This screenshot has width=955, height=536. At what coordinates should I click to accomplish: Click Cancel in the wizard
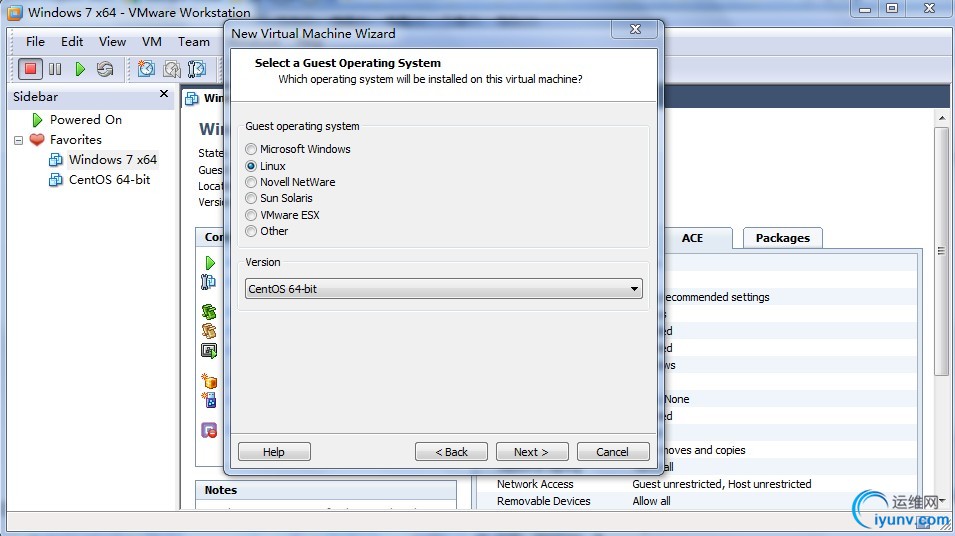click(x=613, y=452)
